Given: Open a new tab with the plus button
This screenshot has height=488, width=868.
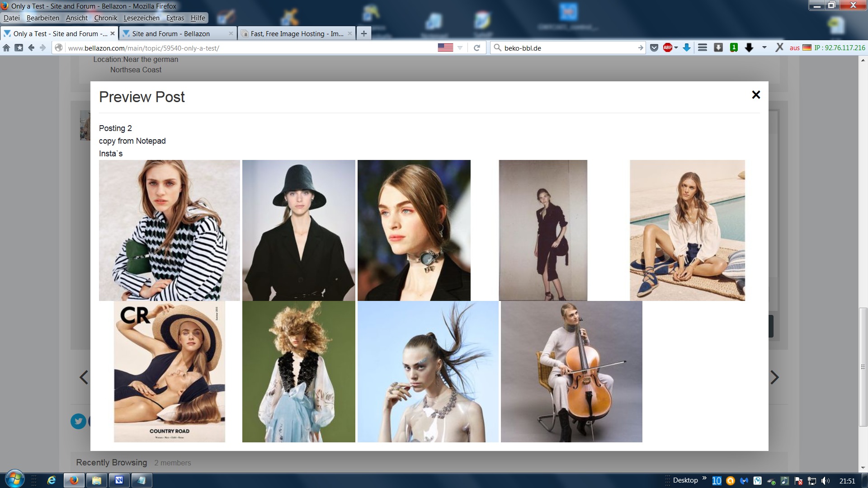Looking at the screenshot, I should click(363, 33).
